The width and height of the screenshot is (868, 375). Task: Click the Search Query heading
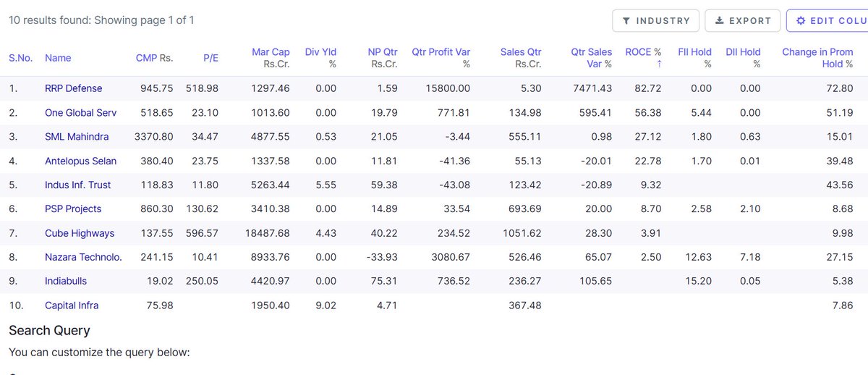(49, 330)
